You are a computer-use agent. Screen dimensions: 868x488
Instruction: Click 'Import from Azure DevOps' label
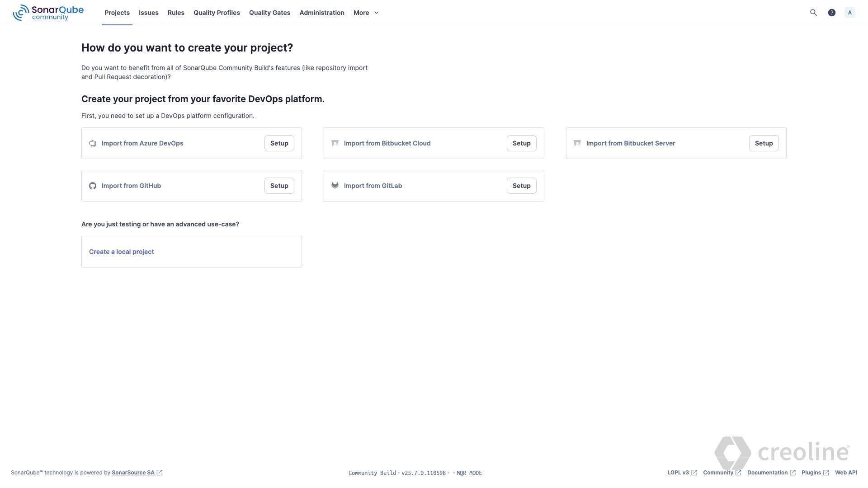(142, 143)
